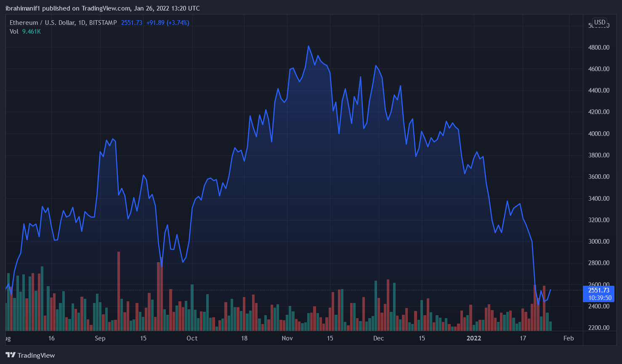
Task: Click the +91.89 (+3.74%) price change text
Action: [167, 23]
